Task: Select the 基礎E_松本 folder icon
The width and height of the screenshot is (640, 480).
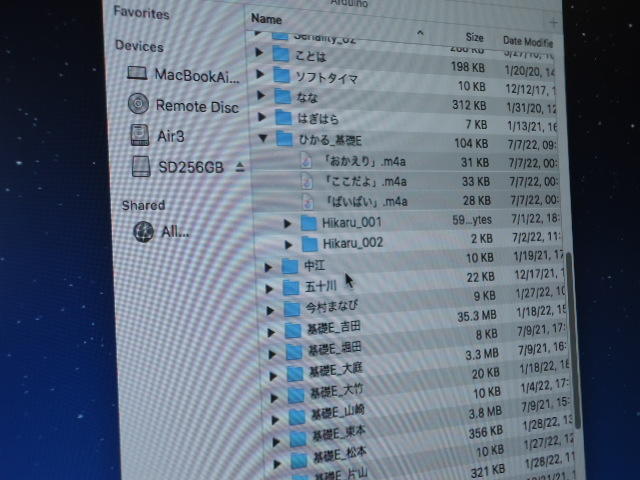Action: pos(299,461)
